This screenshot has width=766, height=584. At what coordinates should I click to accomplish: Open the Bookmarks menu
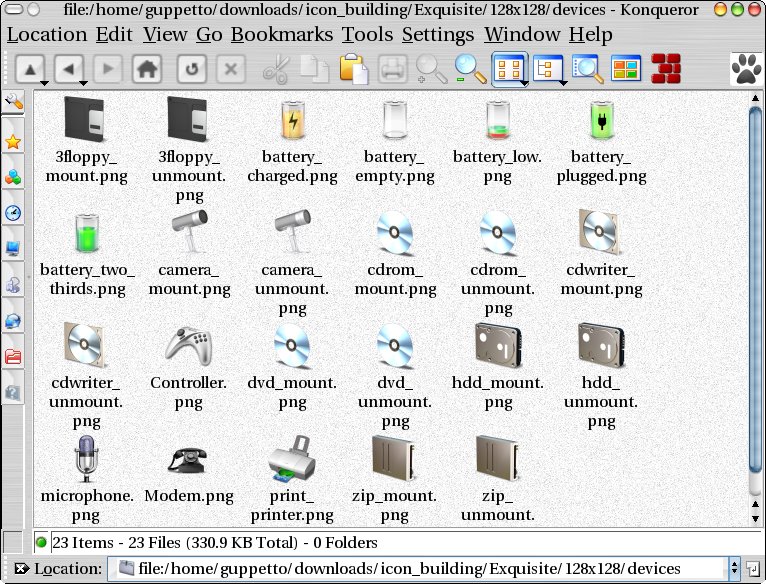(282, 34)
